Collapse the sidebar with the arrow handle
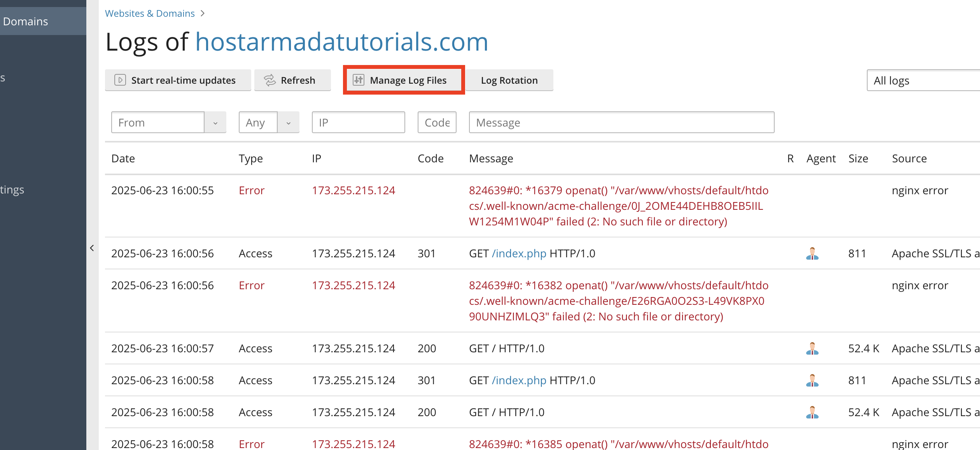 [x=92, y=248]
